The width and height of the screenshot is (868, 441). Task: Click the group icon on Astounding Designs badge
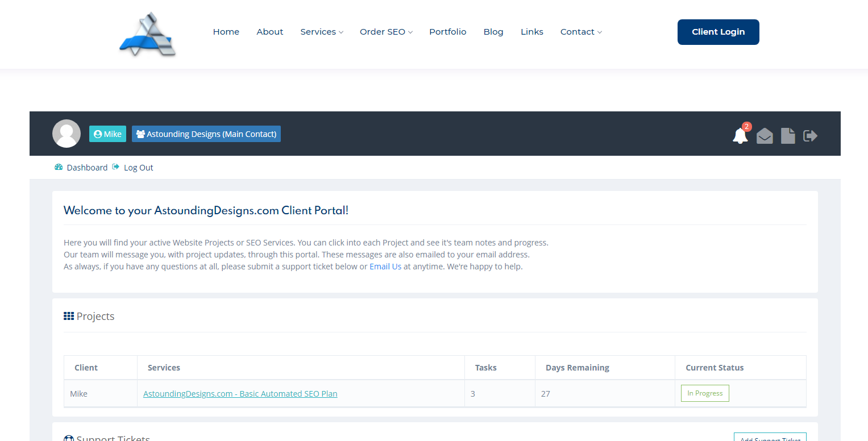tap(140, 134)
